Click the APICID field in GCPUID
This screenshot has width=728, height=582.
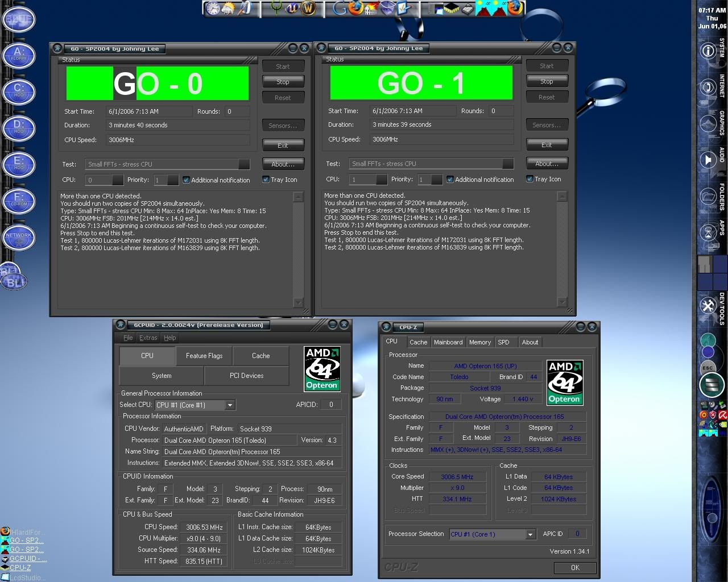pos(331,405)
